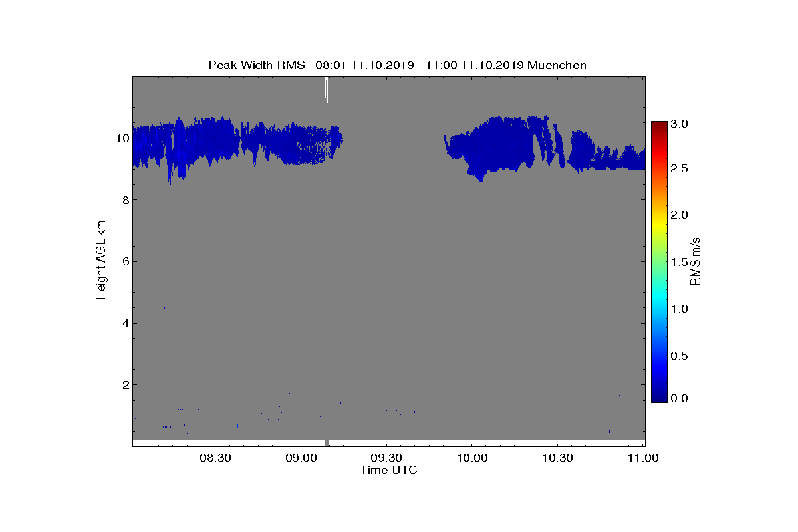Screen dimensions: 798x532
Task: Click the 'Muenchen' station name in title
Action: click(x=556, y=65)
